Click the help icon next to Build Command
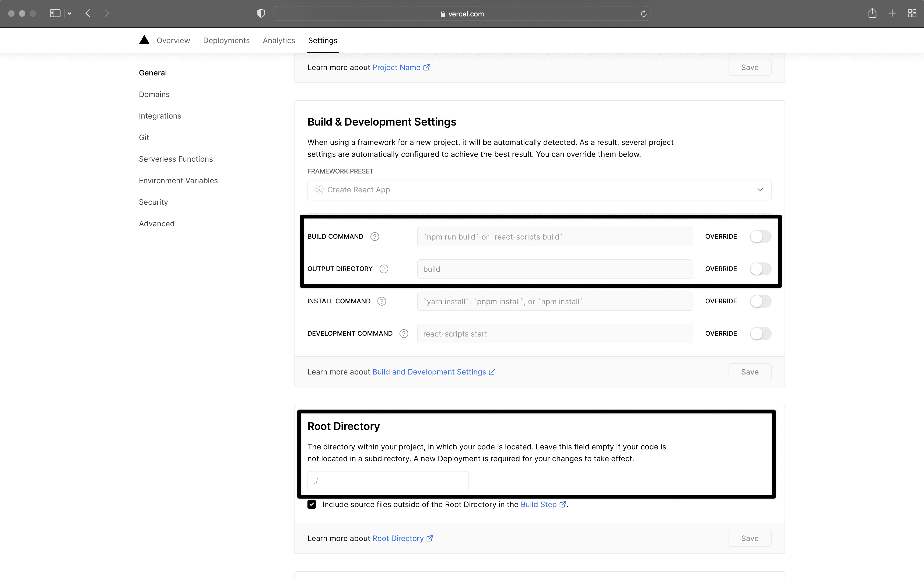Viewport: 924px width, 579px height. click(x=374, y=236)
